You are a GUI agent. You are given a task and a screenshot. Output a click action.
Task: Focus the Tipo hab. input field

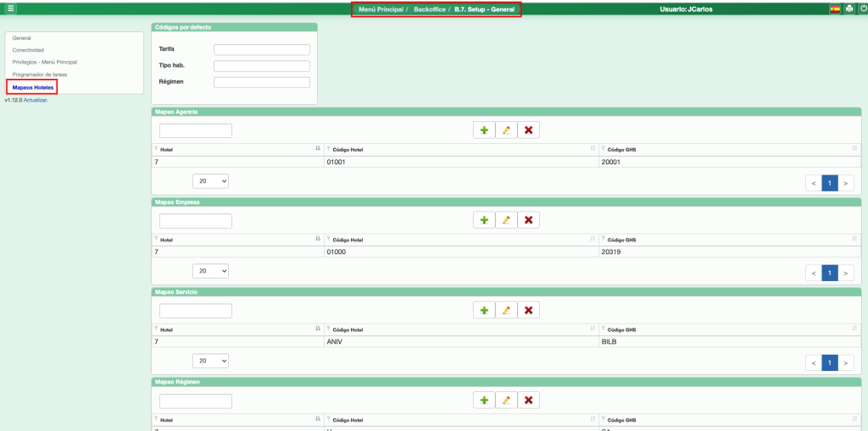[x=262, y=66]
